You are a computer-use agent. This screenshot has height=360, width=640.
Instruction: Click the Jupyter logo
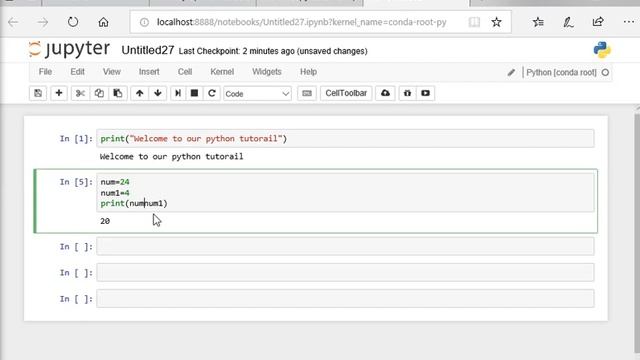69,49
